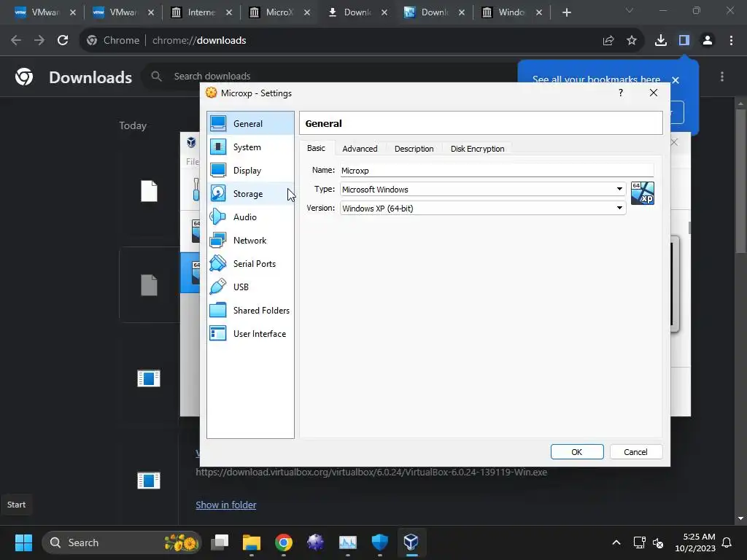This screenshot has height=560, width=747.
Task: Reload the Chrome downloads page
Action: click(x=63, y=41)
